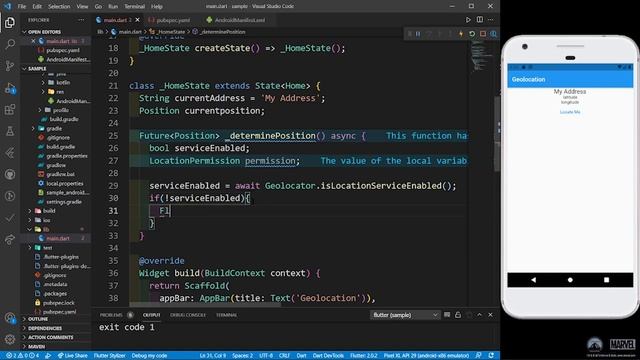The image size is (640, 360).
Task: Toggle the output scroll lock
Action: click(458, 315)
